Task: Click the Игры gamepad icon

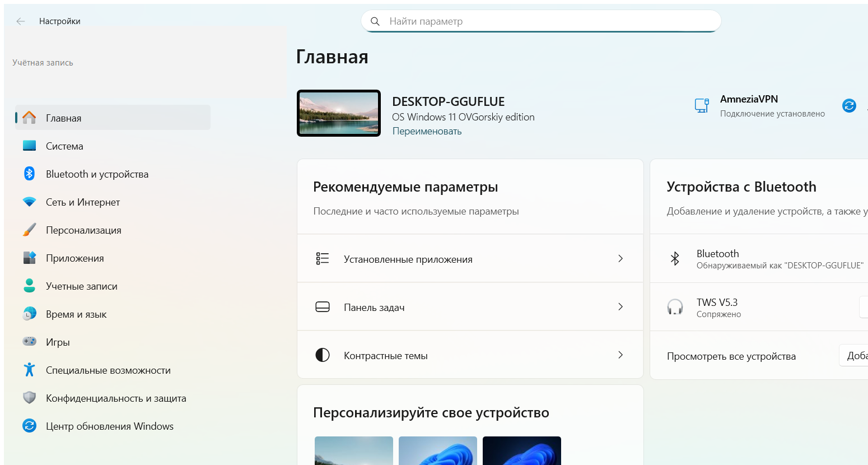Action: tap(29, 341)
